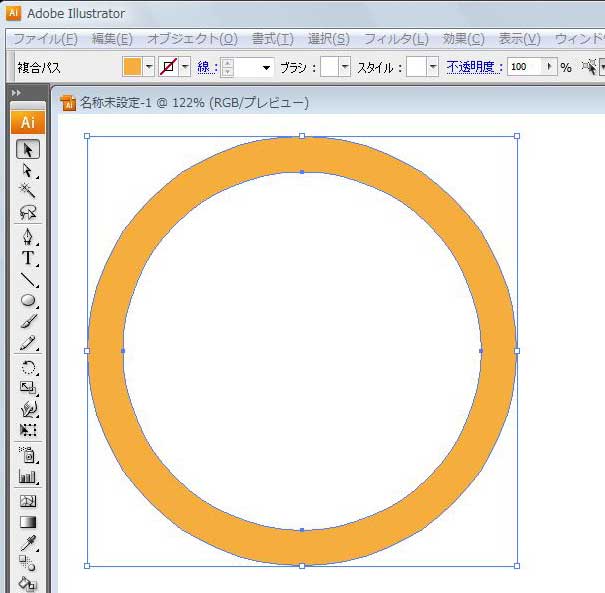Select the Pen tool
The height and width of the screenshot is (593, 605).
point(28,237)
